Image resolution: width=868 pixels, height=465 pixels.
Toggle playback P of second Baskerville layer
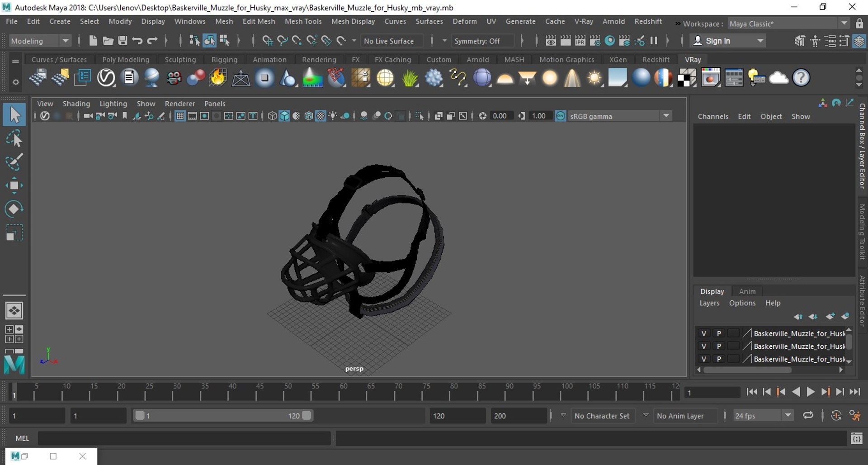pos(719,346)
